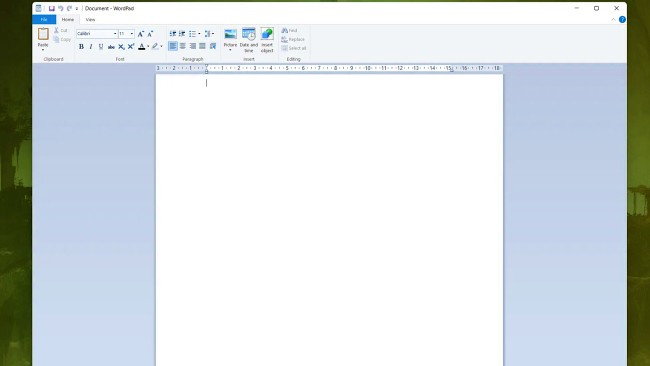Click the Undo arrow in title bar
Viewport: 650px width, 366px height.
click(61, 8)
